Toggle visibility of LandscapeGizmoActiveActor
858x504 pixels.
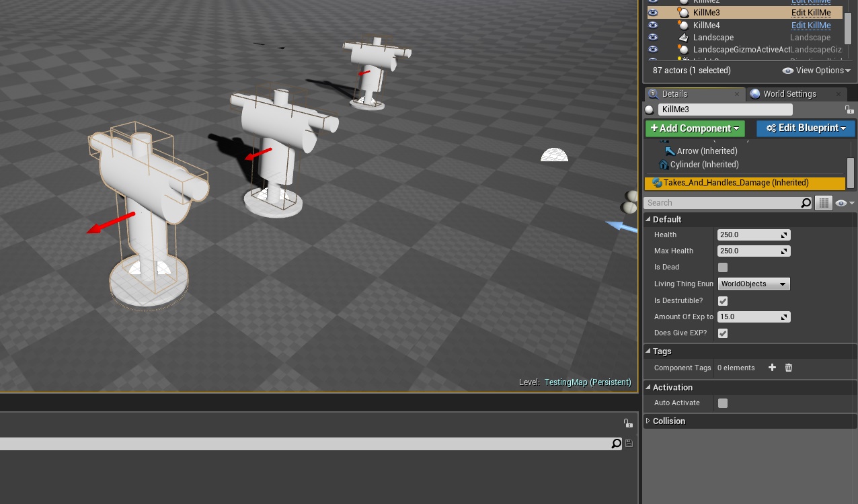tap(652, 50)
